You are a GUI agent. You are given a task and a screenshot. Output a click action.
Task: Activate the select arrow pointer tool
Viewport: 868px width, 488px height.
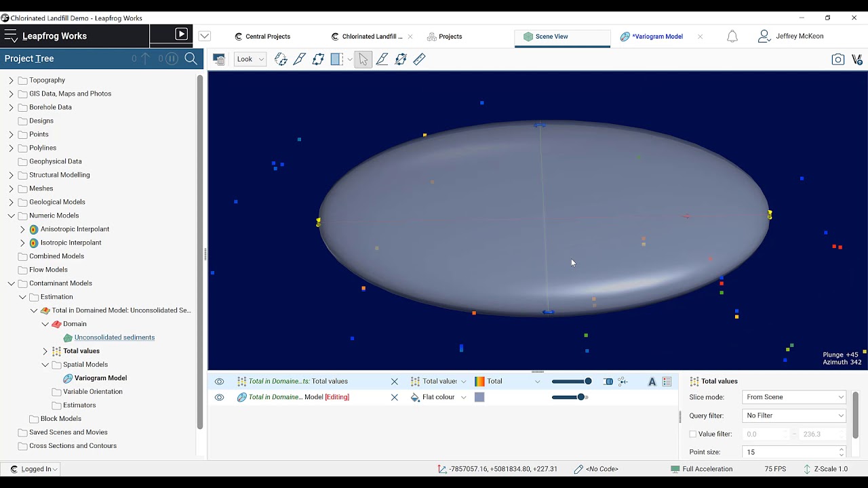point(363,60)
